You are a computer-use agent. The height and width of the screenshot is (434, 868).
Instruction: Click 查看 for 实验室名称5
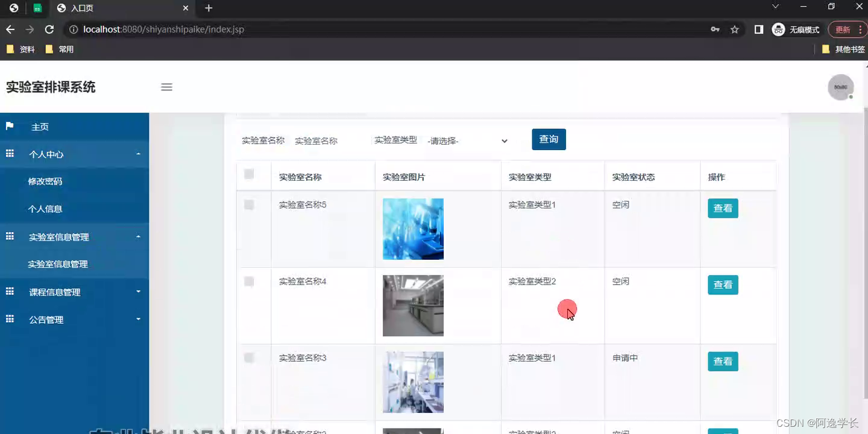tap(723, 209)
